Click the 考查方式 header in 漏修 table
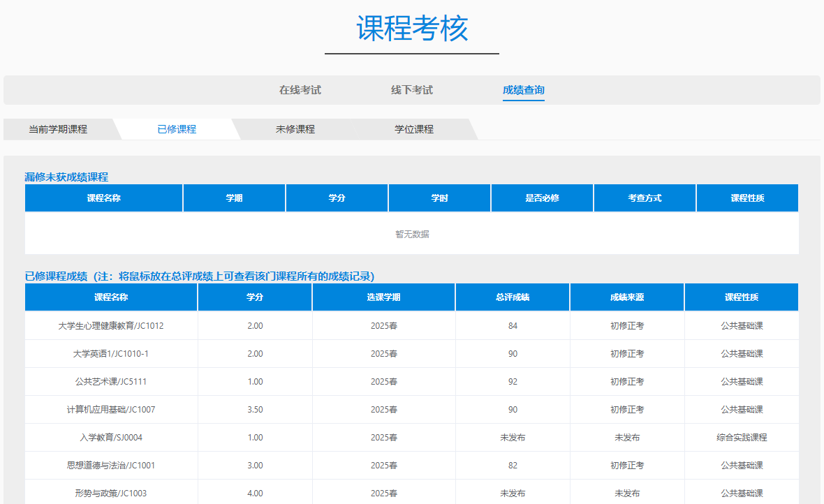 (645, 198)
